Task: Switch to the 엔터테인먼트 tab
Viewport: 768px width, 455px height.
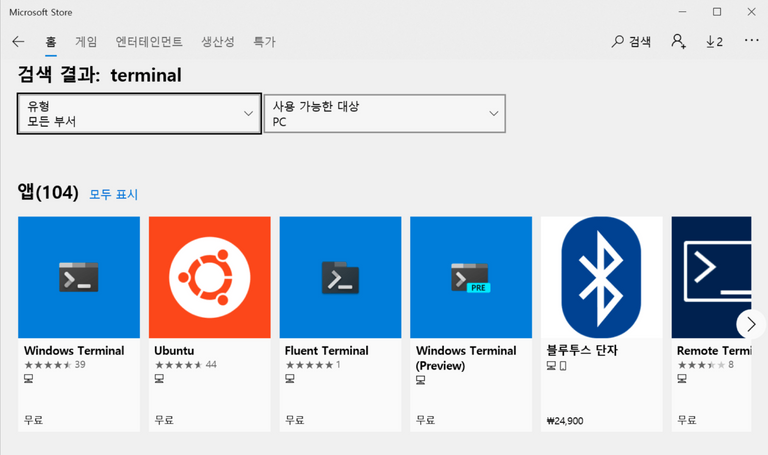Action: coord(149,42)
